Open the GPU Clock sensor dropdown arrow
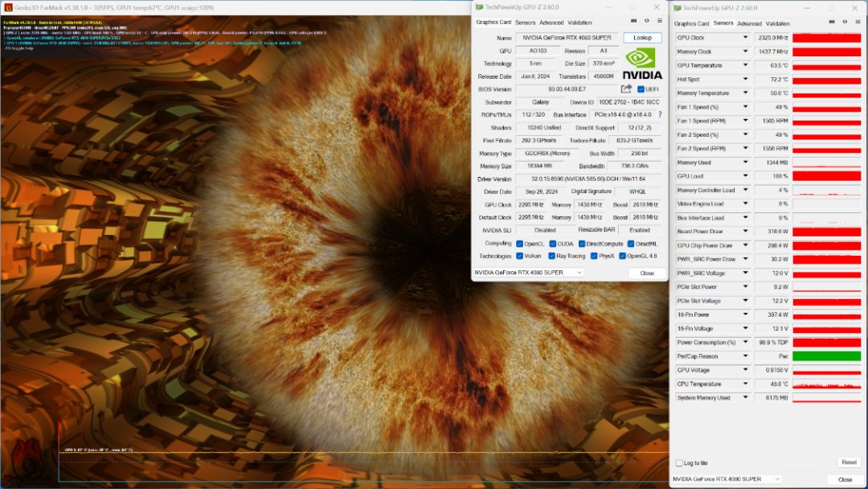Viewport: 868px width, 489px height. (745, 38)
